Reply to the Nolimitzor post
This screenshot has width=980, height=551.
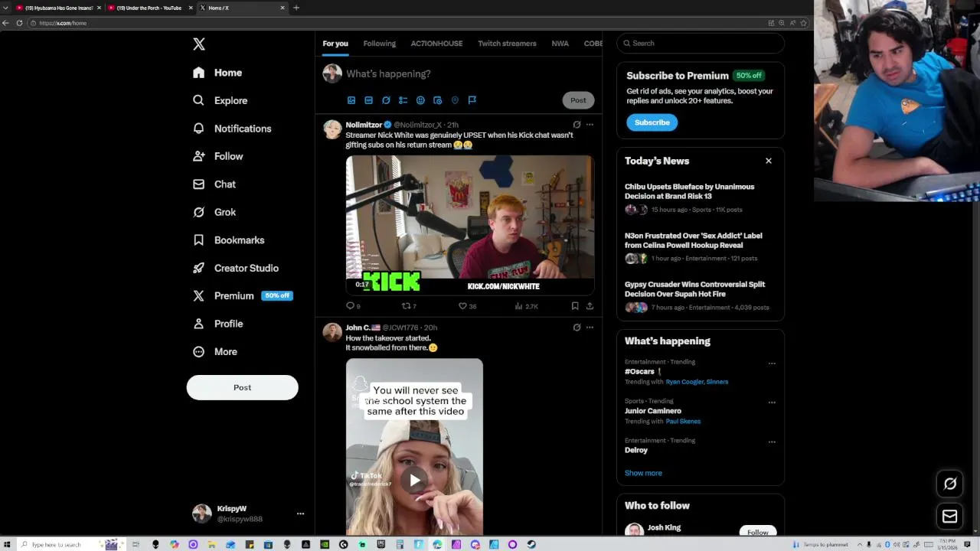pyautogui.click(x=352, y=306)
